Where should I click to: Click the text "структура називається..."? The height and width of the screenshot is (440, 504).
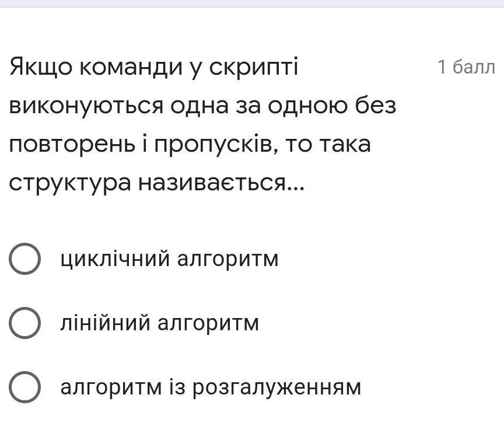156,183
